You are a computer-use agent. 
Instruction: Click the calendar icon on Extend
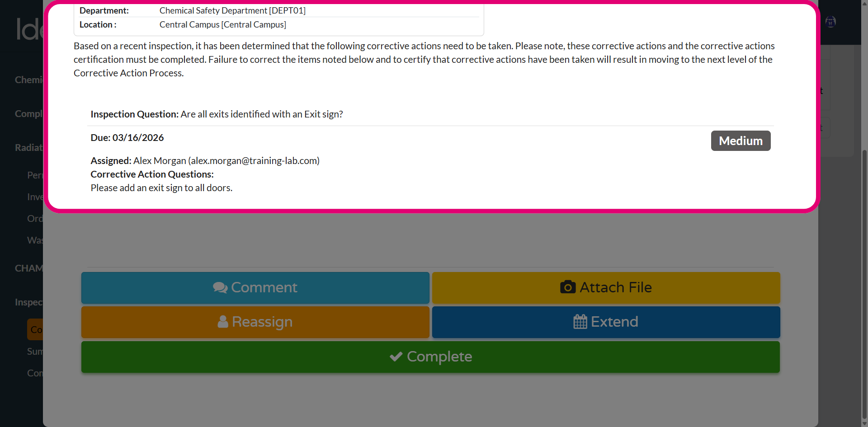coord(580,322)
